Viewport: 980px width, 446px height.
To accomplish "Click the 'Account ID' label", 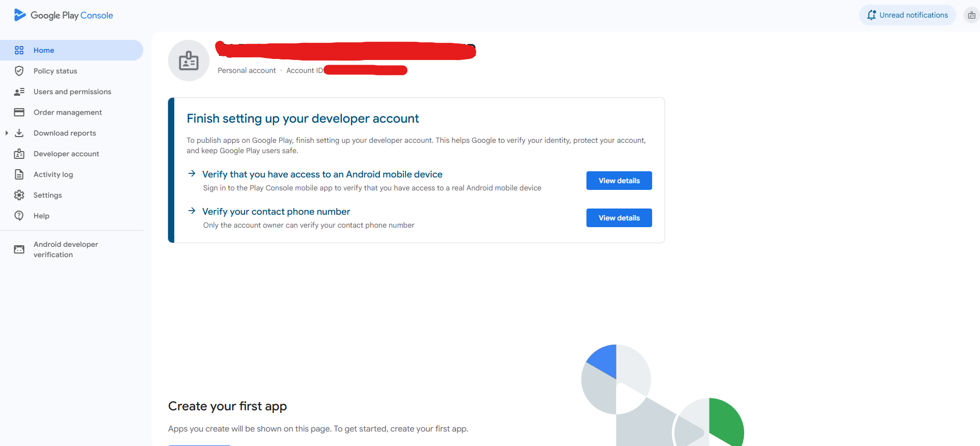I will (305, 70).
